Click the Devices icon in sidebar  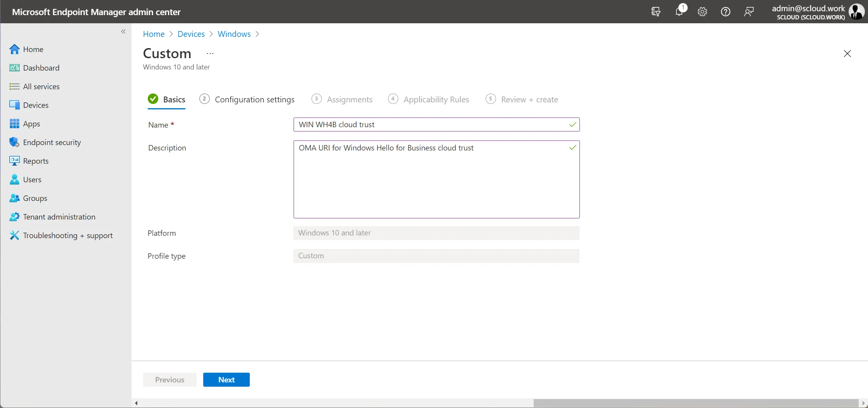(14, 105)
